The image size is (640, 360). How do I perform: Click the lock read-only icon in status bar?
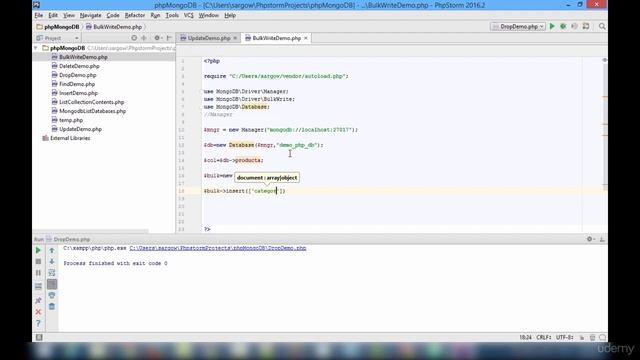(582, 338)
